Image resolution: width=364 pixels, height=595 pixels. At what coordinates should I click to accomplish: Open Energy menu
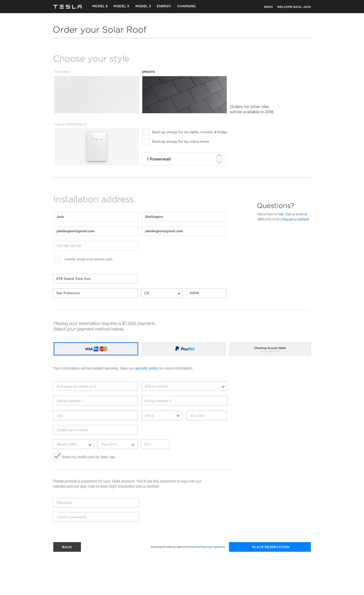pos(164,6)
